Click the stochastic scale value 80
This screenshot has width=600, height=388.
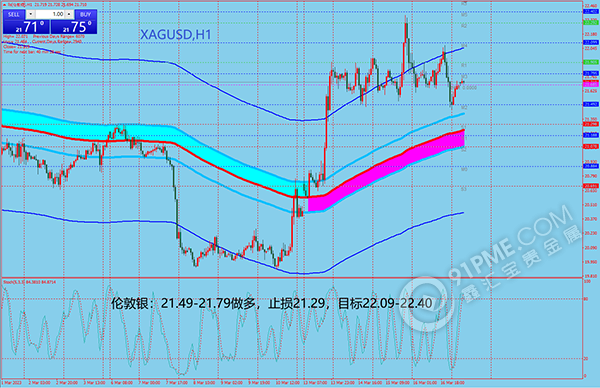(587, 298)
